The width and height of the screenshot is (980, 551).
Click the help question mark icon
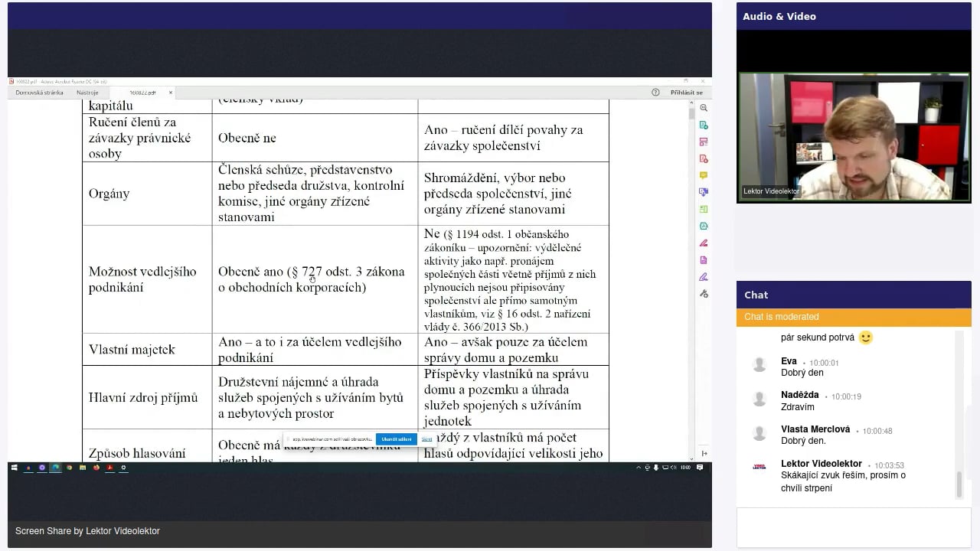[x=655, y=93]
